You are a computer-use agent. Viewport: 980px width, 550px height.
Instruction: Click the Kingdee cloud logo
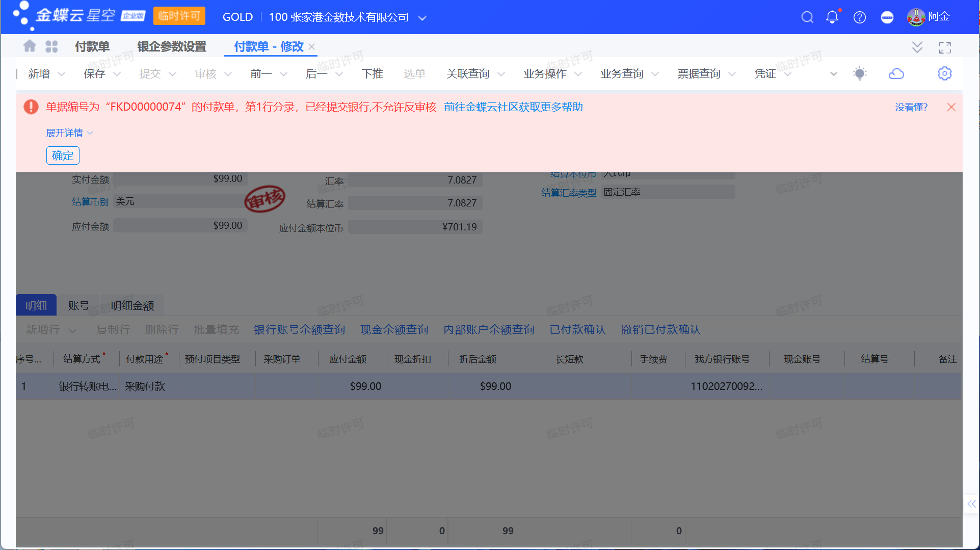click(x=79, y=16)
